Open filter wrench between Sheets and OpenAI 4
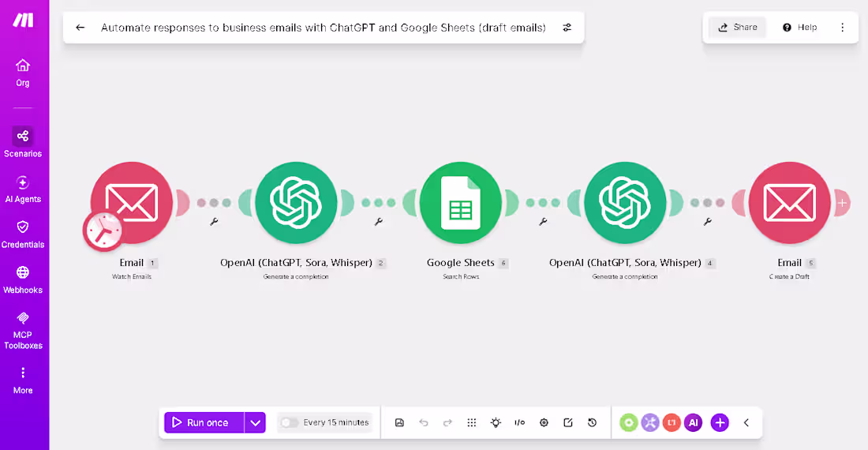The width and height of the screenshot is (868, 450). click(543, 221)
